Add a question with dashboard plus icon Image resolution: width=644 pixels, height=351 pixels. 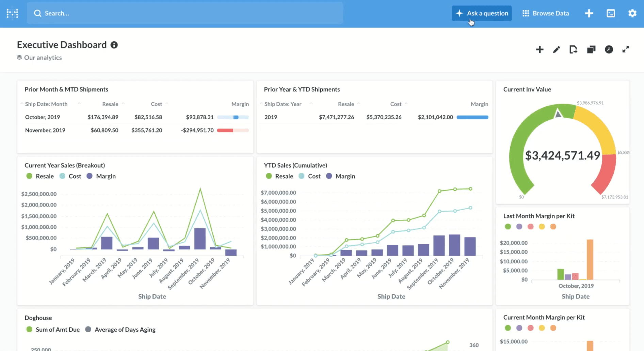(x=540, y=50)
